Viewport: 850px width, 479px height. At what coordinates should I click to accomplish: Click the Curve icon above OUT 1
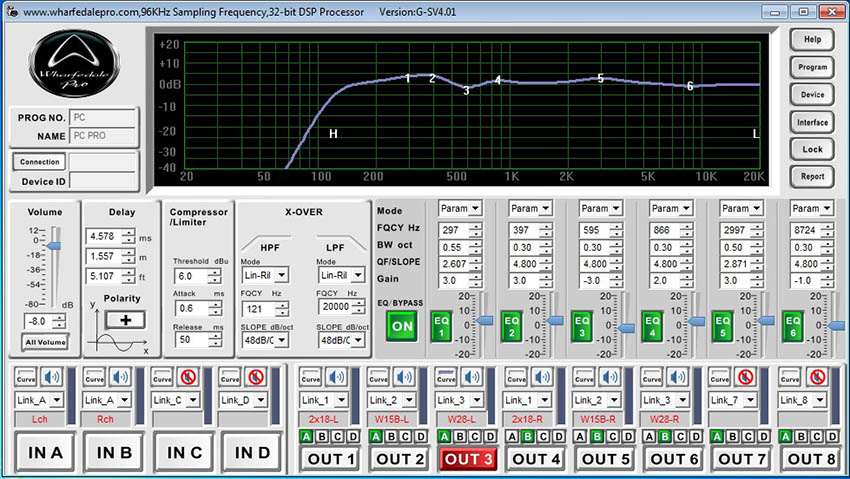pos(310,378)
